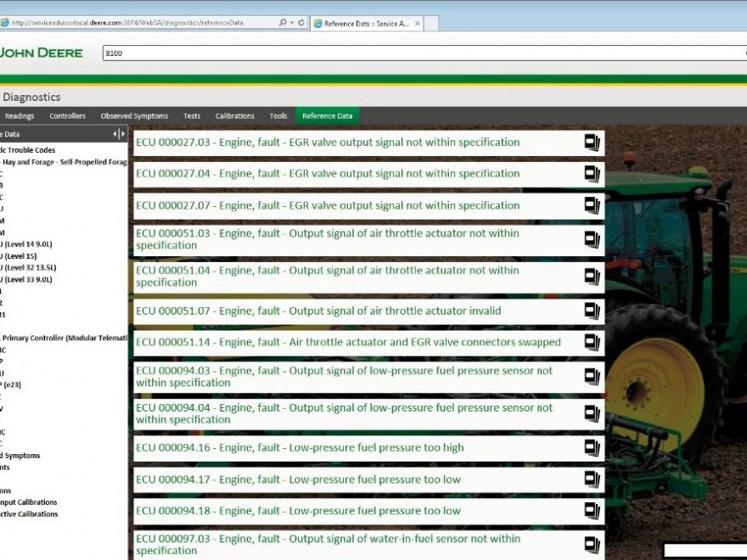Select Input Calibrations in the side tree
Screen dimensions: 747x560
[x=29, y=502]
